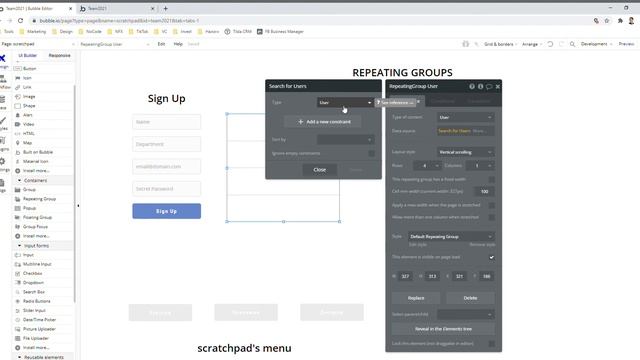Image resolution: width=640 pixels, height=360 pixels.
Task: Choose the Built on Bubble element
Action: click(38, 152)
